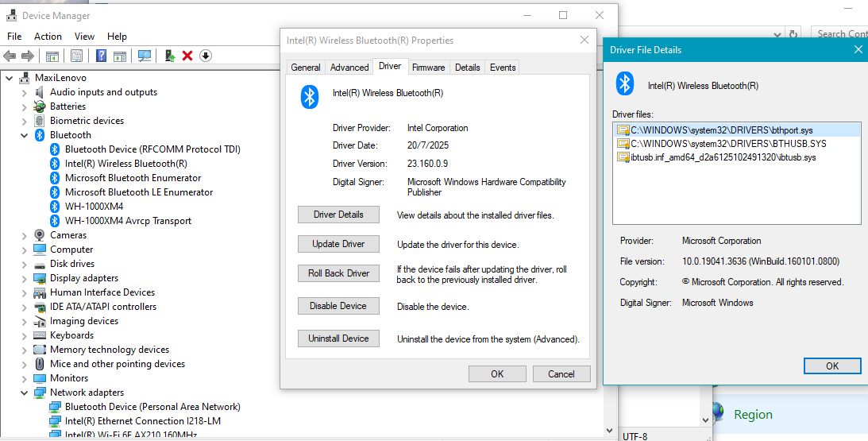This screenshot has width=868, height=441.
Task: Click the Show/Hide Console Tree toolbar icon
Action: 52,56
